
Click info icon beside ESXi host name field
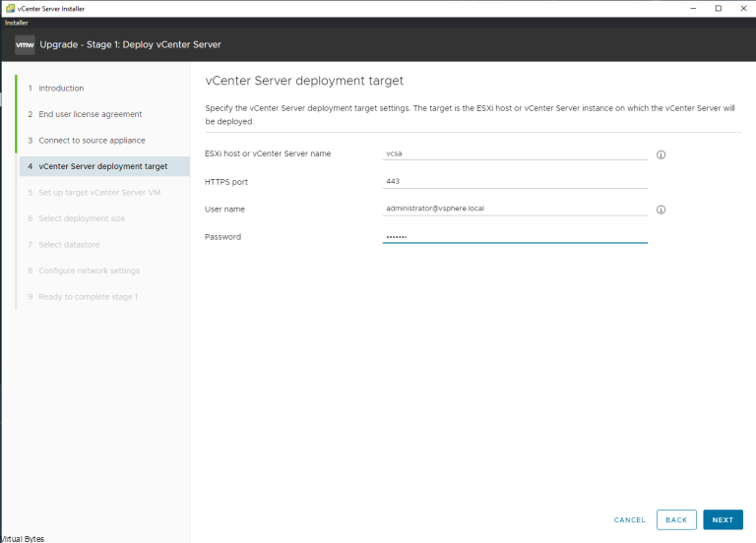point(661,154)
